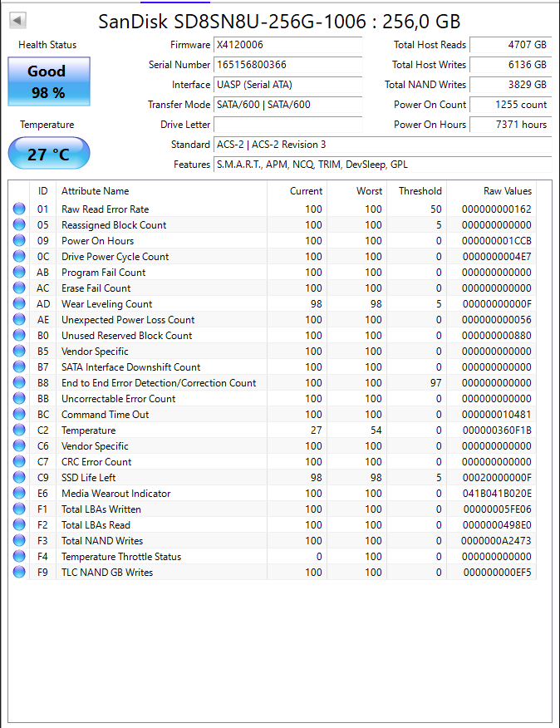The image size is (560, 728).
Task: Select the SSD Life Left attribute name
Action: [x=88, y=478]
